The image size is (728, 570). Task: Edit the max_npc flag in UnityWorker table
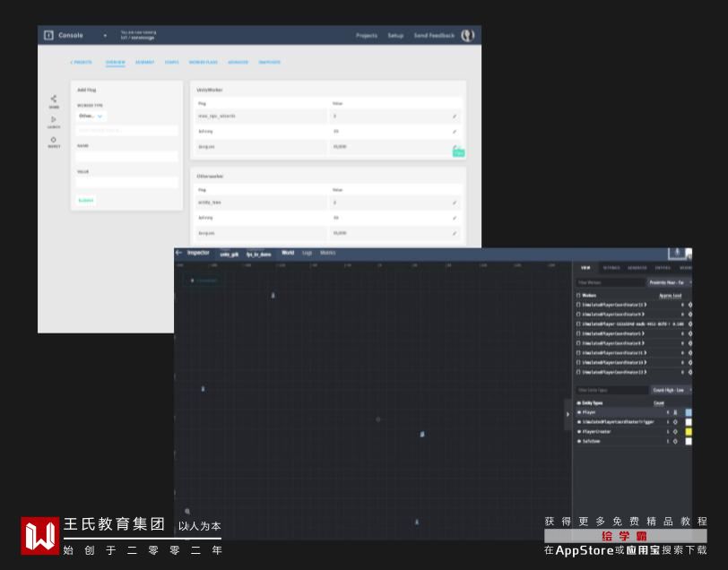[x=455, y=116]
